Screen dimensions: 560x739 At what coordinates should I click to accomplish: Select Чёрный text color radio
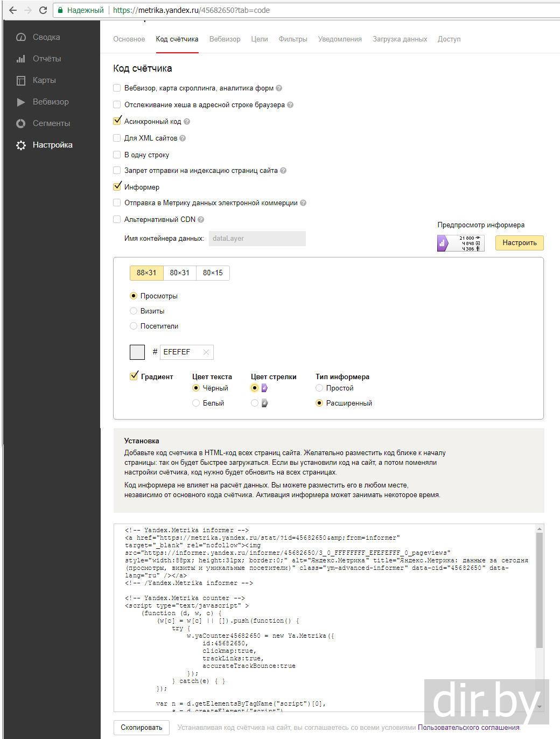(x=196, y=388)
